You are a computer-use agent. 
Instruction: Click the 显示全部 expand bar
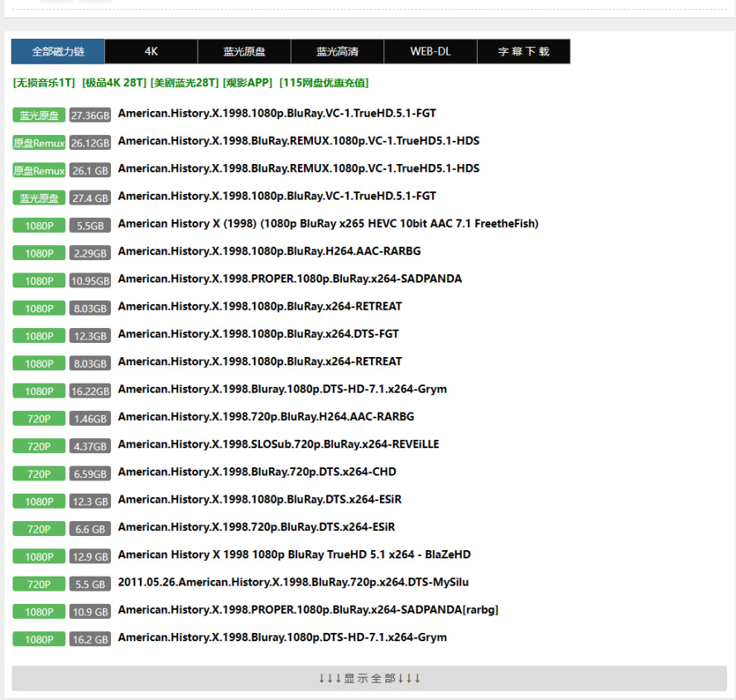[x=369, y=678]
